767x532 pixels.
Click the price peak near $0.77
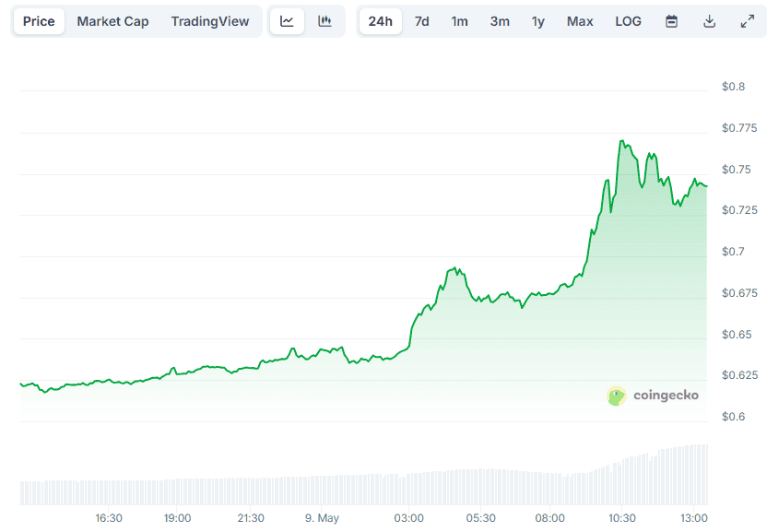click(621, 141)
